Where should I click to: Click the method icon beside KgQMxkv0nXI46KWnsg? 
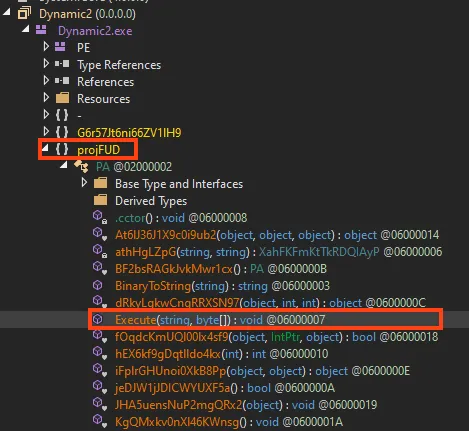(x=99, y=421)
